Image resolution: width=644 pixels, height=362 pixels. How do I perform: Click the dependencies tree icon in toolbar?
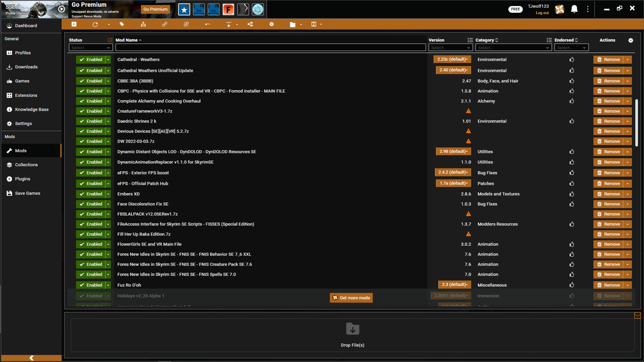250,24
